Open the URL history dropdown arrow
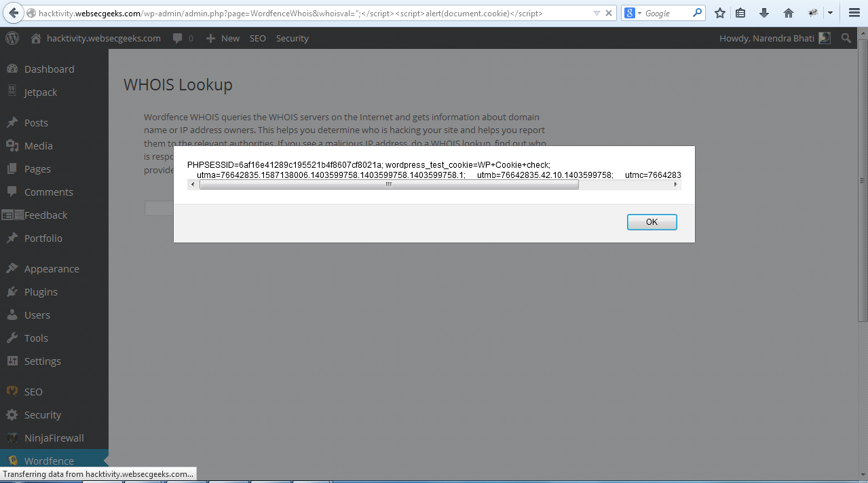Viewport: 868px width, 483px height. point(596,14)
